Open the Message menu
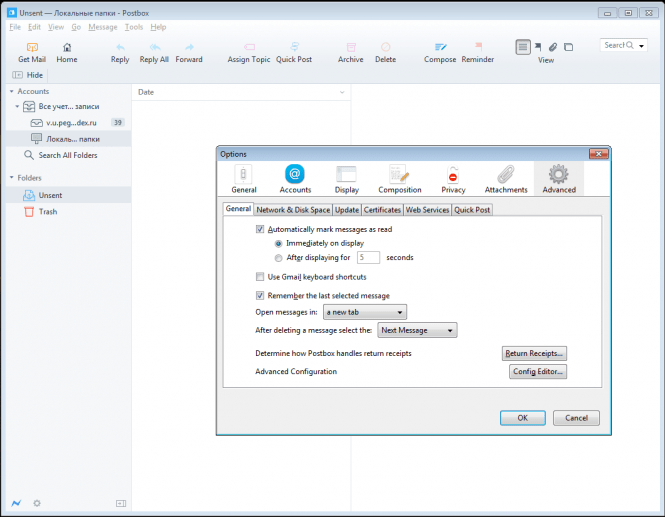The height and width of the screenshot is (517, 665). pos(103,27)
